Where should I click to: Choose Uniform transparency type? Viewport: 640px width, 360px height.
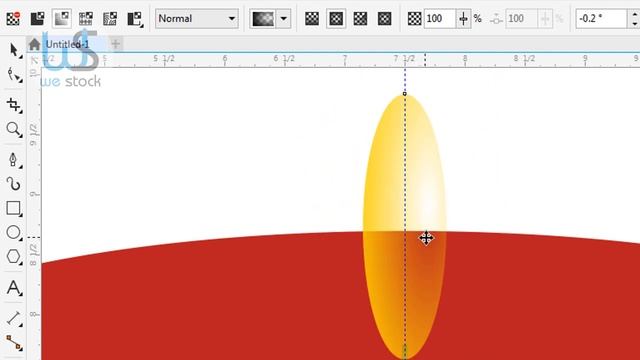(37, 19)
